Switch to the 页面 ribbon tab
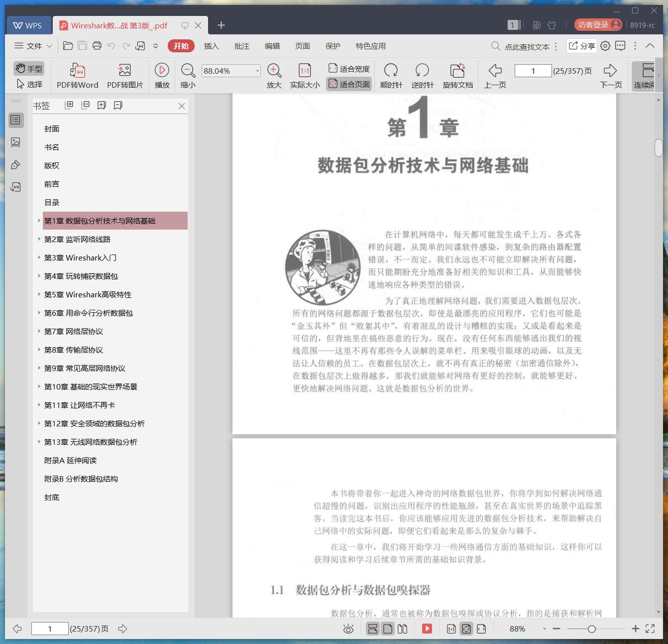Image resolution: width=668 pixels, height=644 pixels. pos(302,46)
